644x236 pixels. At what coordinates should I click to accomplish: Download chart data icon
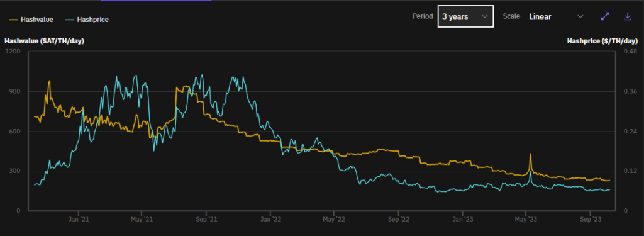[x=627, y=16]
